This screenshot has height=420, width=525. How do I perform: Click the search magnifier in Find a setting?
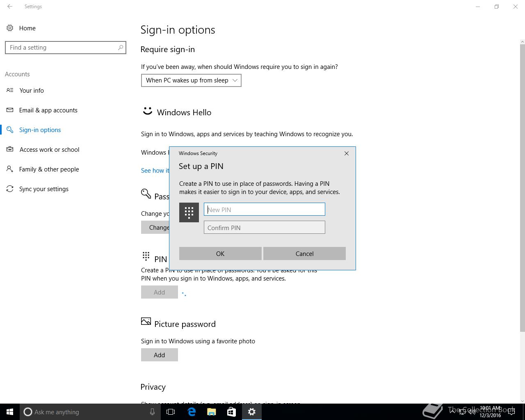point(120,48)
